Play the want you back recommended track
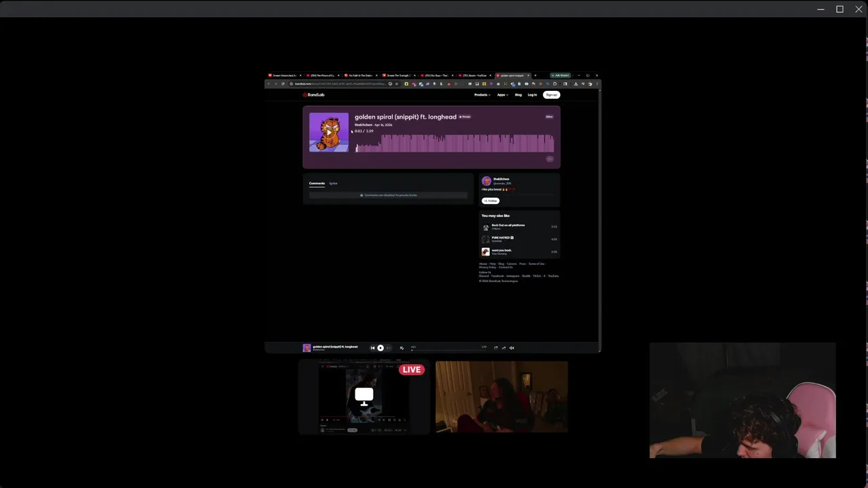868x488 pixels. point(486,251)
